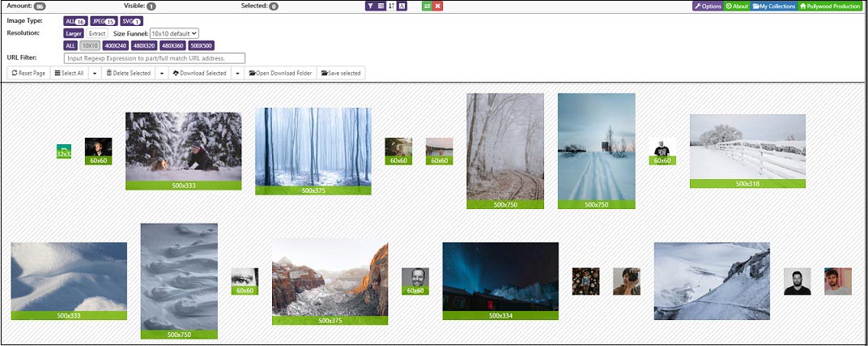Focus the URL Filter regexp input
Screen dimensions: 868x346
coord(155,58)
